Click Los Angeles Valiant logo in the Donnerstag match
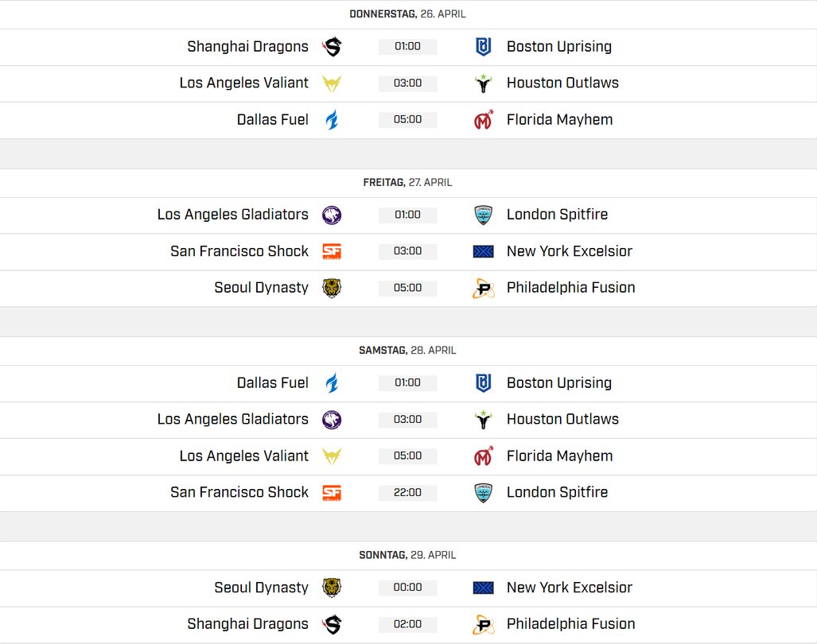The image size is (817, 644). 332,83
